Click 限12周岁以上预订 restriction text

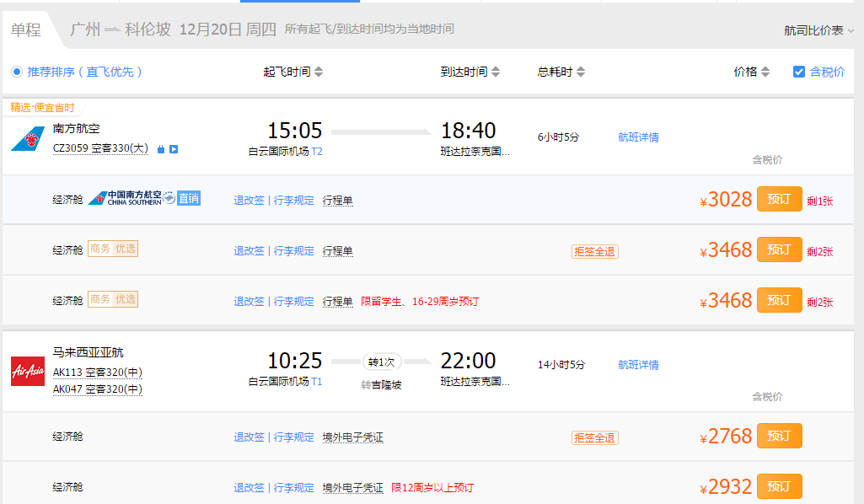(x=432, y=488)
